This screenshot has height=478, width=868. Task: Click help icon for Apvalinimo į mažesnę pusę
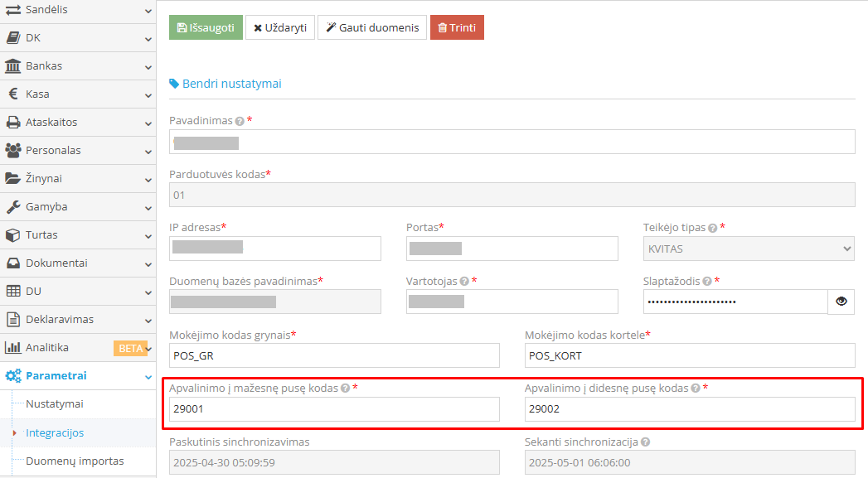pos(345,389)
